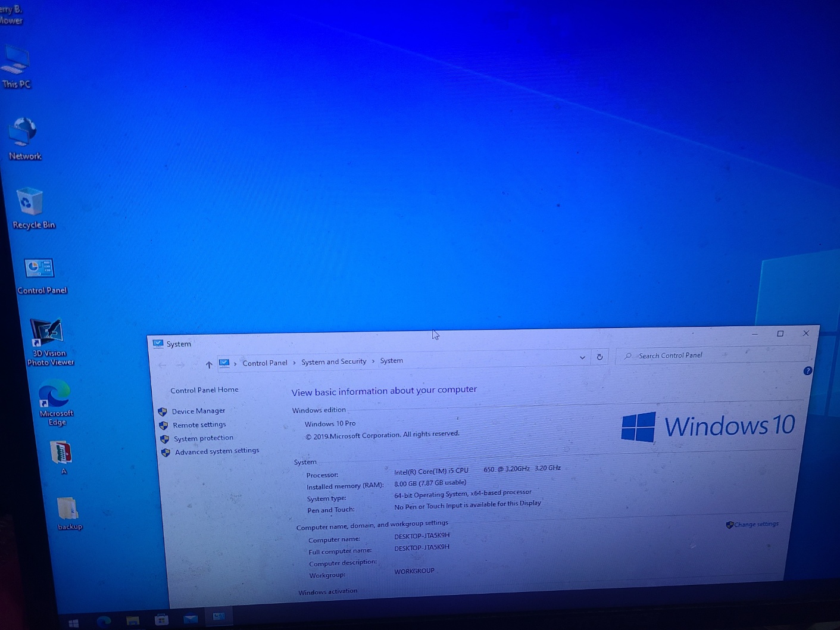This screenshot has height=630, width=840.
Task: Click Change settings link
Action: (756, 525)
